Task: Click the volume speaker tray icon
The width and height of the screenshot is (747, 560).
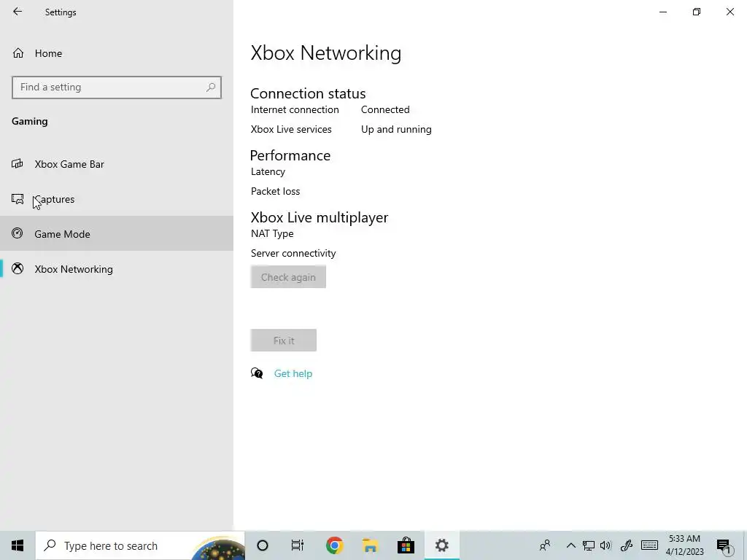Action: coord(605,545)
